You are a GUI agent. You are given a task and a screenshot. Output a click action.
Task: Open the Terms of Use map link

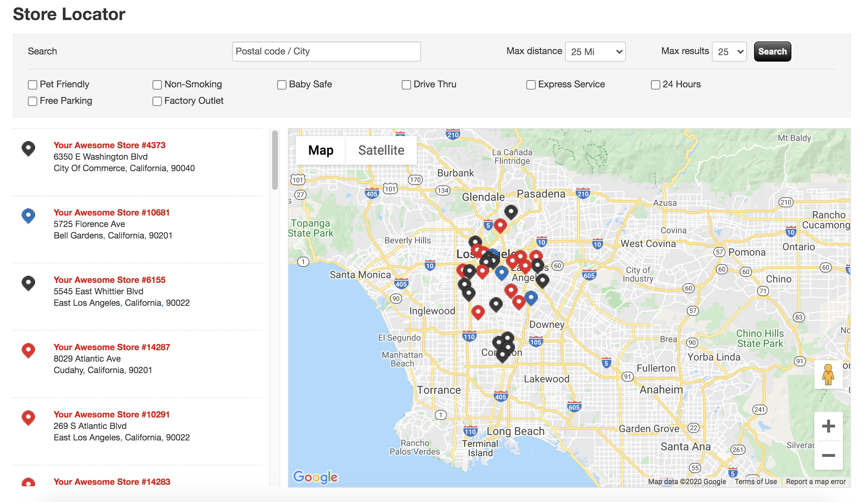[x=756, y=482]
